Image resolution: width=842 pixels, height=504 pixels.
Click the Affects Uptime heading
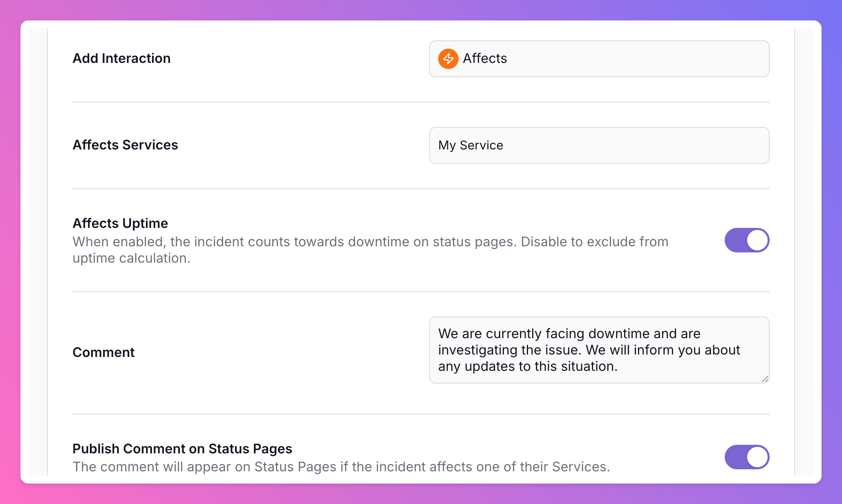click(x=120, y=223)
